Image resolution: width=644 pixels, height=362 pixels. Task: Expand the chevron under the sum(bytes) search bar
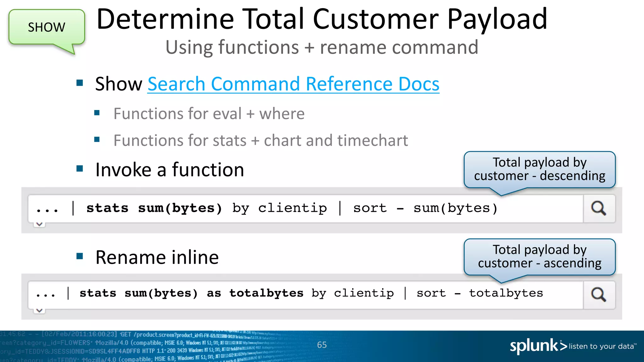[39, 224]
